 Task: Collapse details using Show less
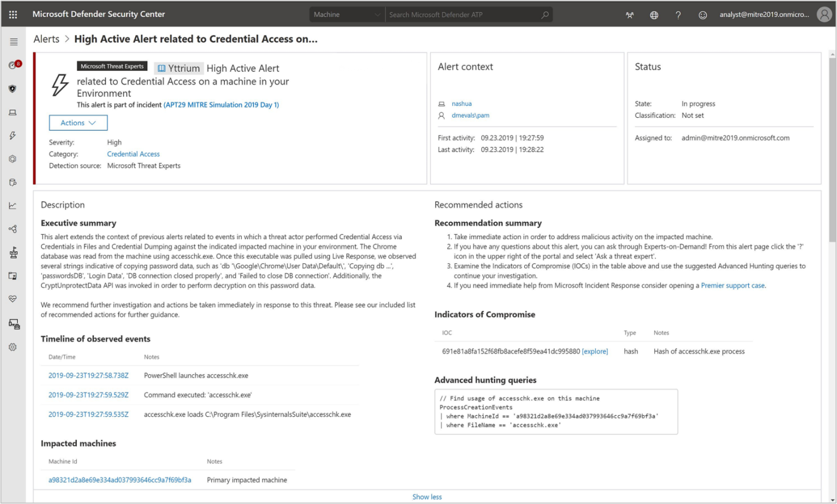pyautogui.click(x=427, y=496)
